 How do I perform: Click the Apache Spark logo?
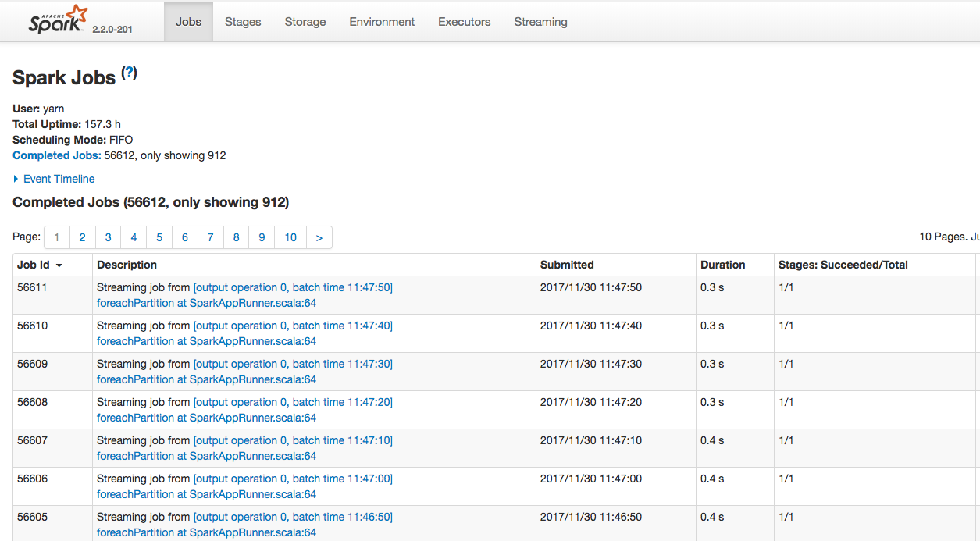tap(56, 20)
